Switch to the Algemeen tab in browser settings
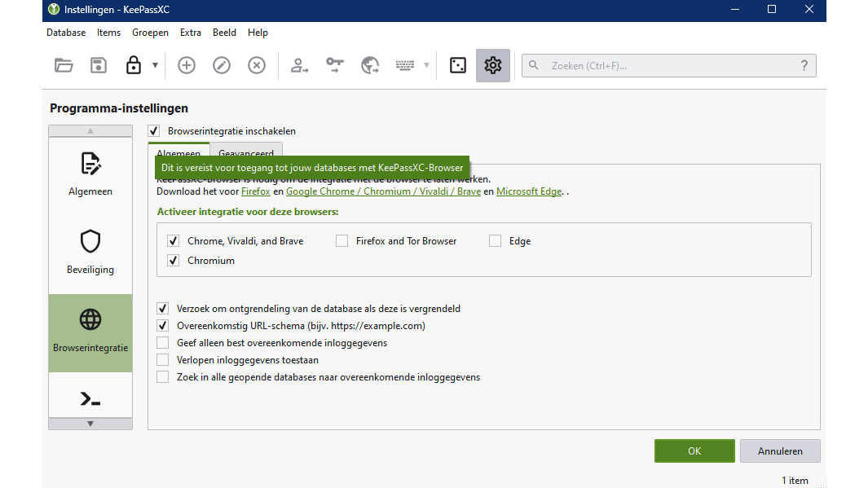Image resolution: width=868 pixels, height=488 pixels. [178, 151]
